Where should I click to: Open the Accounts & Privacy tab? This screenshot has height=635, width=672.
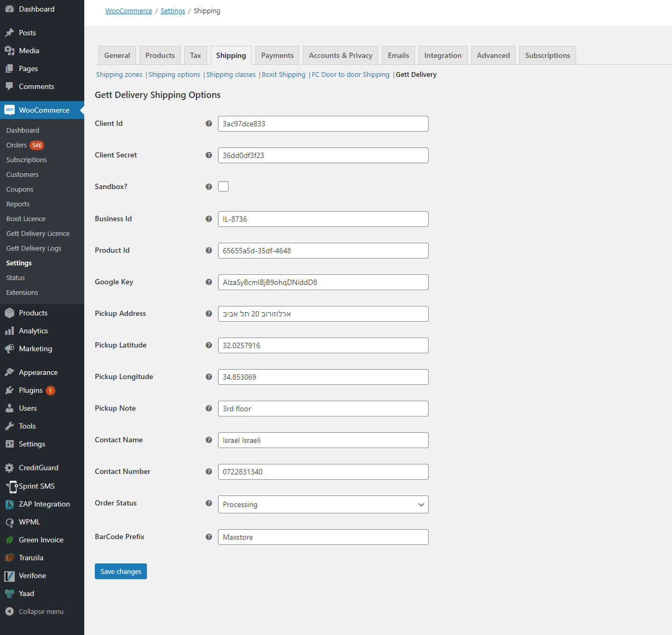pos(340,55)
